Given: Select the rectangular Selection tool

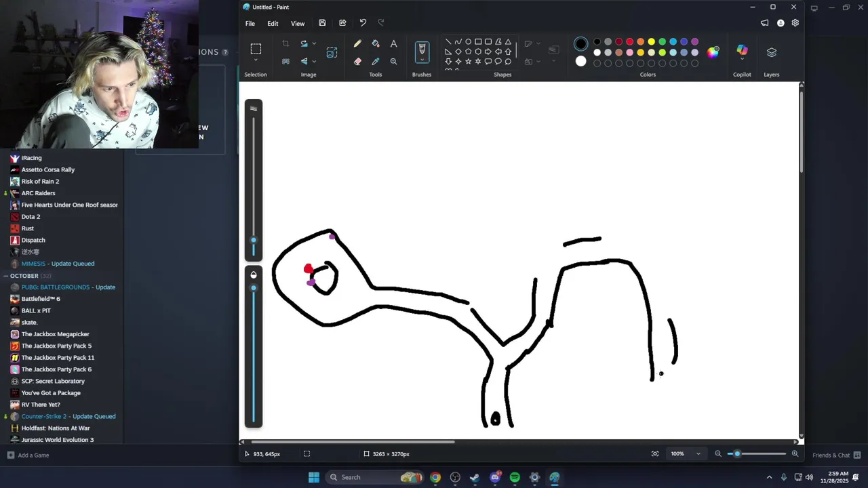Looking at the screenshot, I should tap(256, 49).
